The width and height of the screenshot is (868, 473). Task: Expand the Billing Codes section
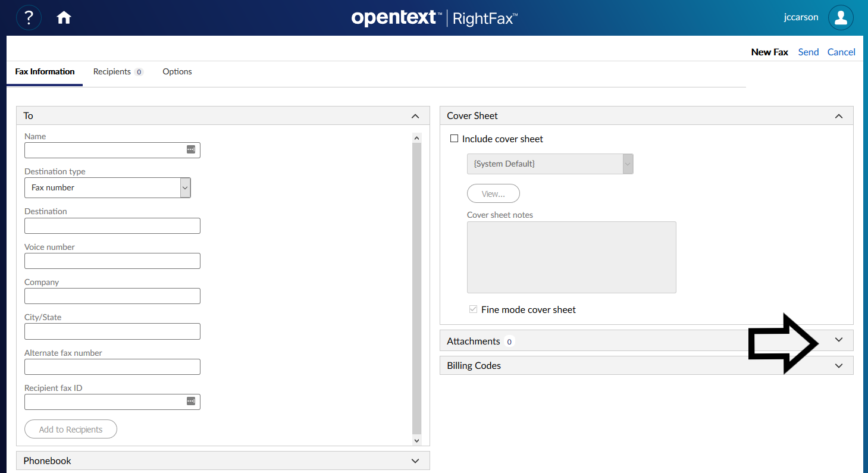[839, 365]
